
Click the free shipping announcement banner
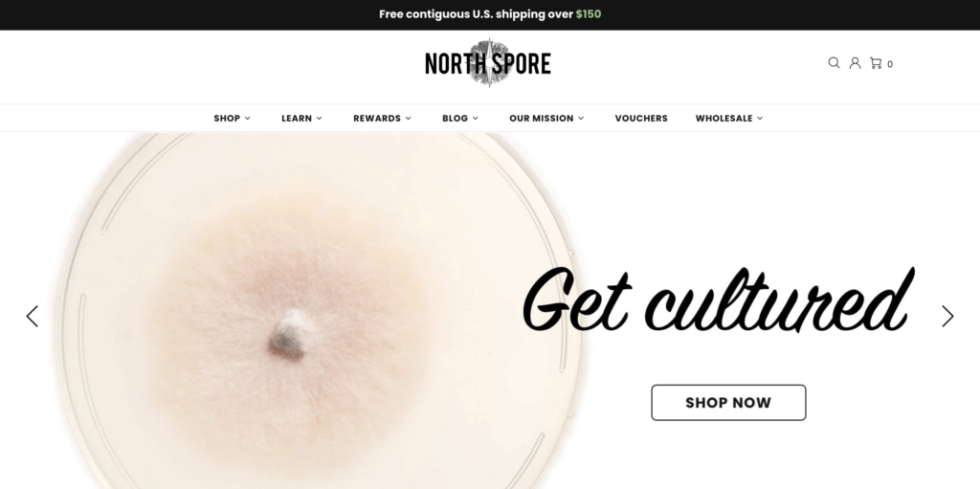click(490, 14)
